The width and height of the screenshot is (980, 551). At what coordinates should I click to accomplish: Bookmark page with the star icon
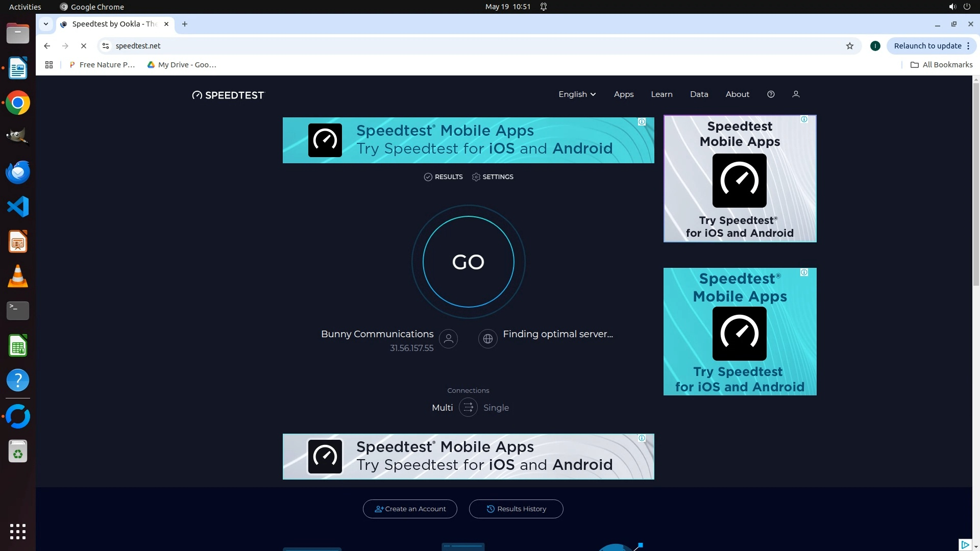(849, 46)
